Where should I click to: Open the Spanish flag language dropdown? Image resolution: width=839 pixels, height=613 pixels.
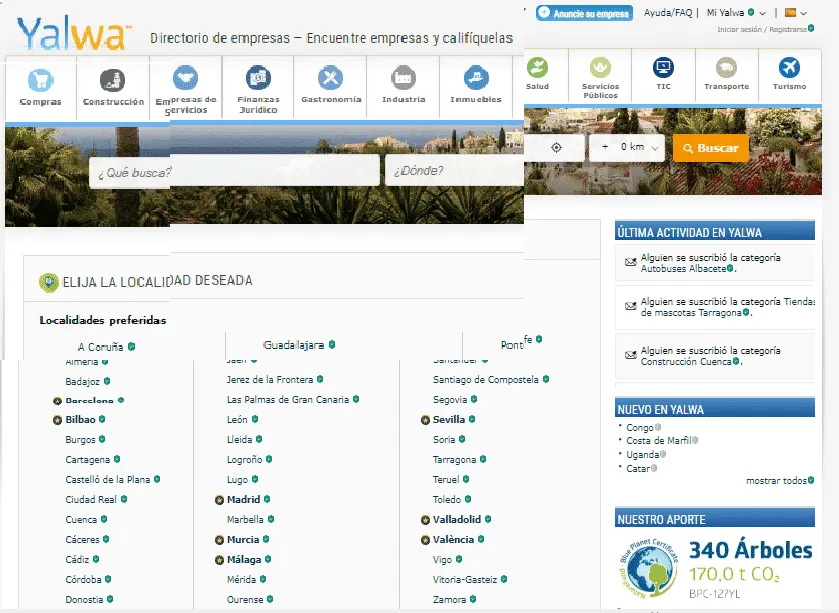click(795, 12)
